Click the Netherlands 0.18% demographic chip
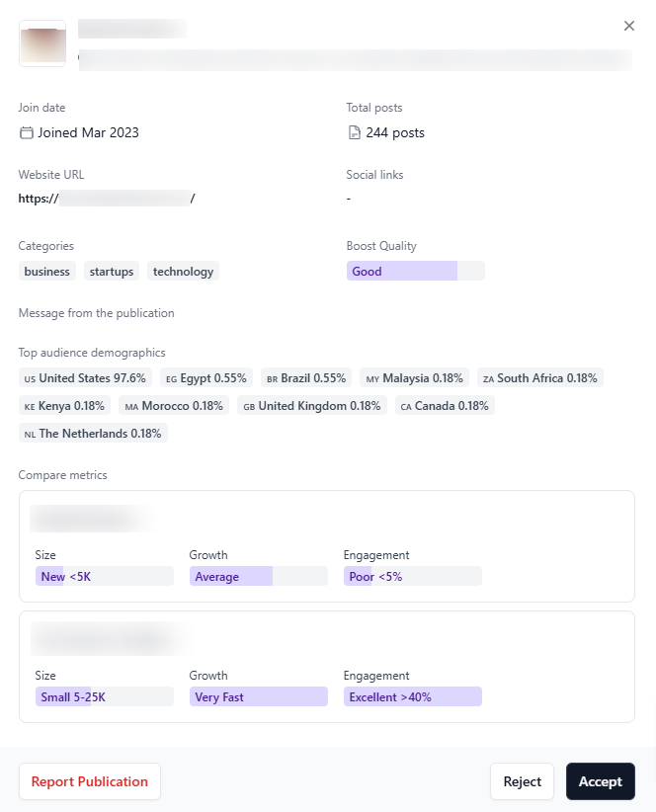The image size is (656, 812). tap(93, 433)
